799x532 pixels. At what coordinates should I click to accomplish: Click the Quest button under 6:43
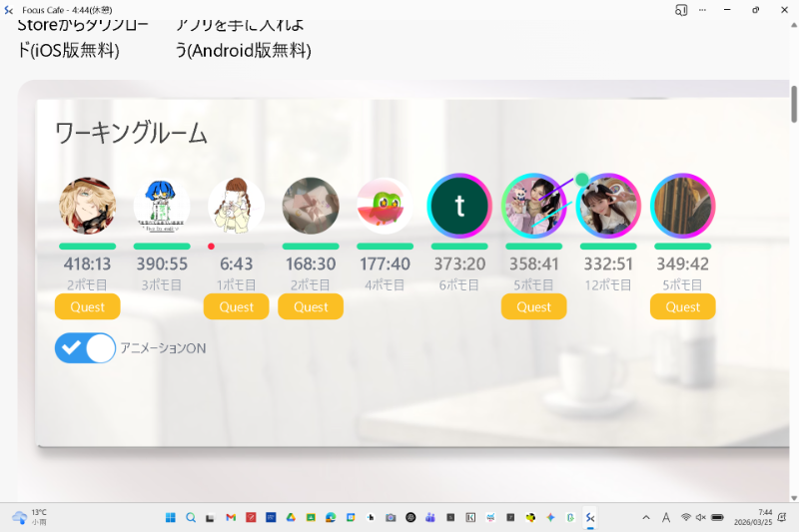237,307
